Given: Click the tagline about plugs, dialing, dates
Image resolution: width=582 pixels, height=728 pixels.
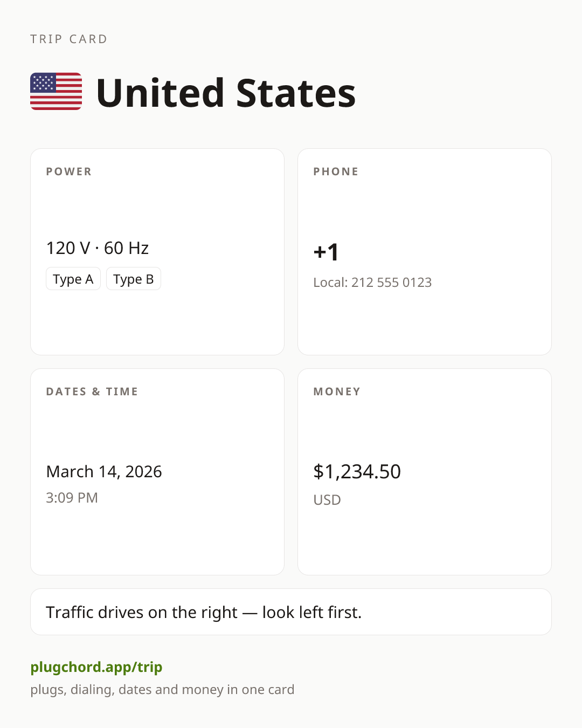Looking at the screenshot, I should (162, 690).
